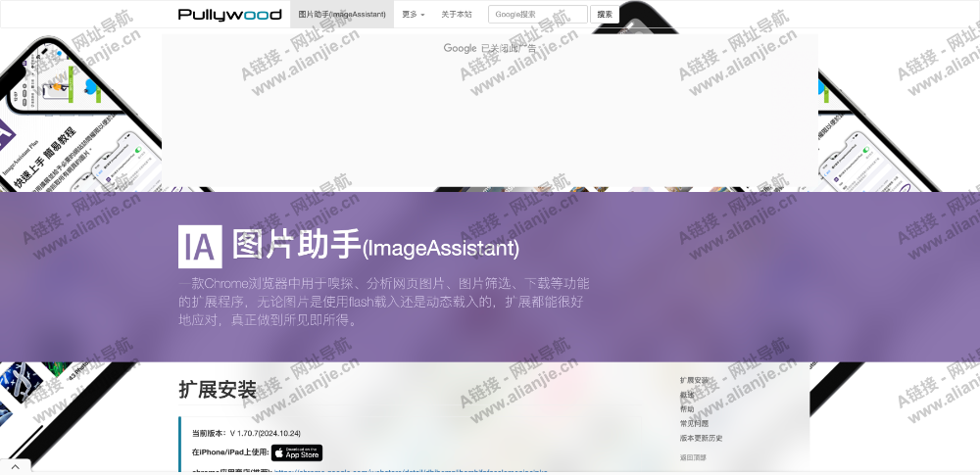Click the 在iPhone/iPad上使用 label
This screenshot has width=980, height=475.
[230, 451]
